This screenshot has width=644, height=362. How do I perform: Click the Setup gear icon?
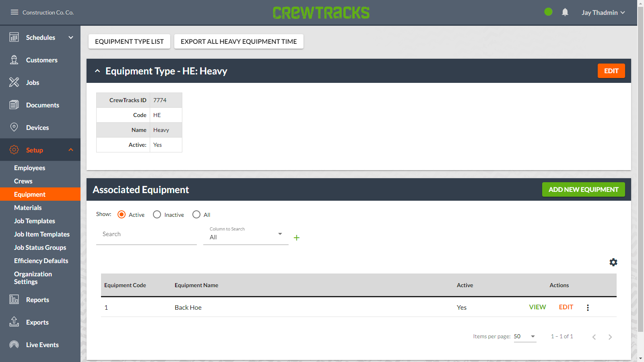point(14,150)
